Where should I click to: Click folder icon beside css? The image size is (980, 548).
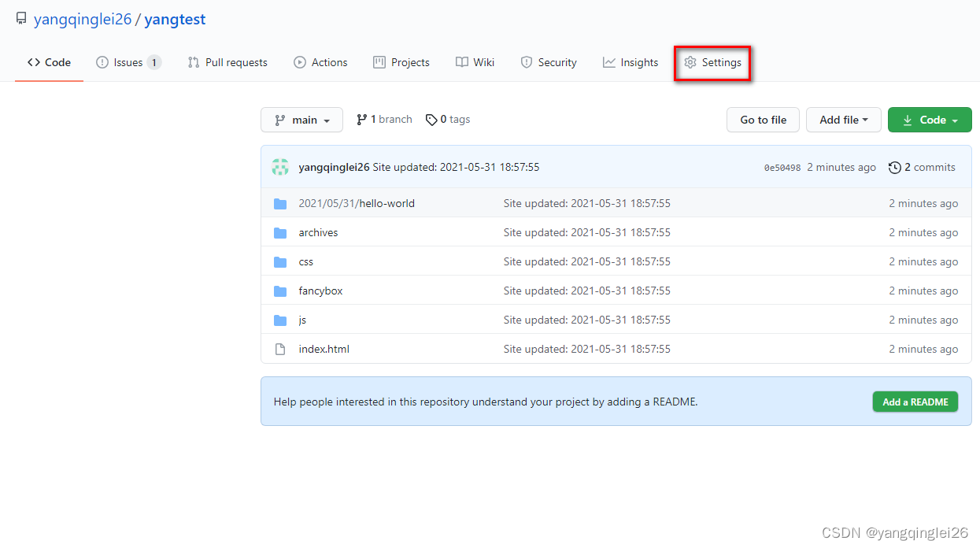280,261
